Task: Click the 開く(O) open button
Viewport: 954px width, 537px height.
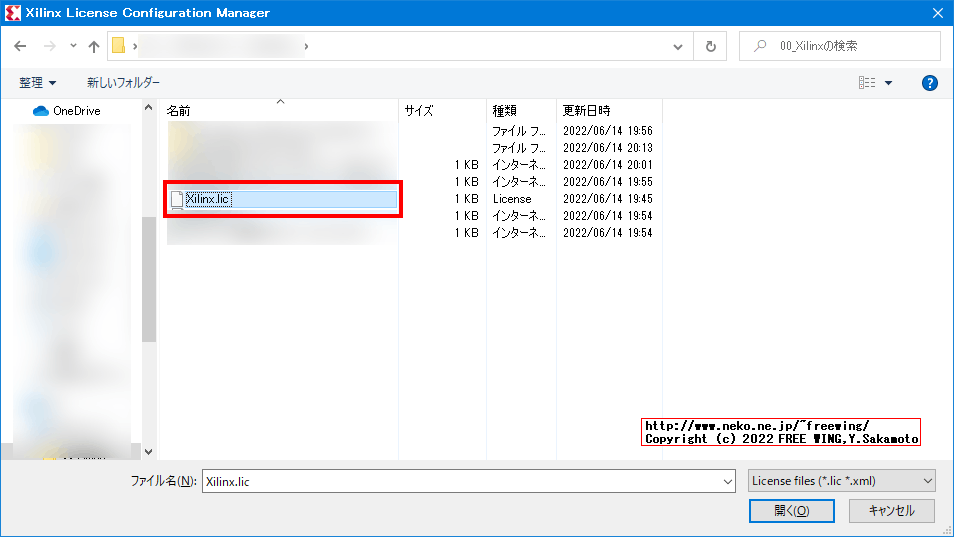Action: click(x=792, y=511)
